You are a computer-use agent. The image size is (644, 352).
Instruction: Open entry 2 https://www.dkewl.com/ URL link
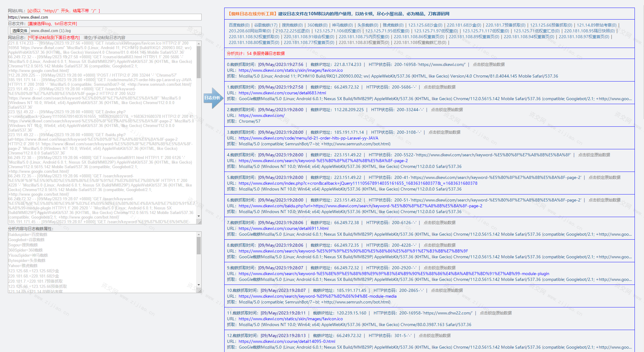[262, 115]
